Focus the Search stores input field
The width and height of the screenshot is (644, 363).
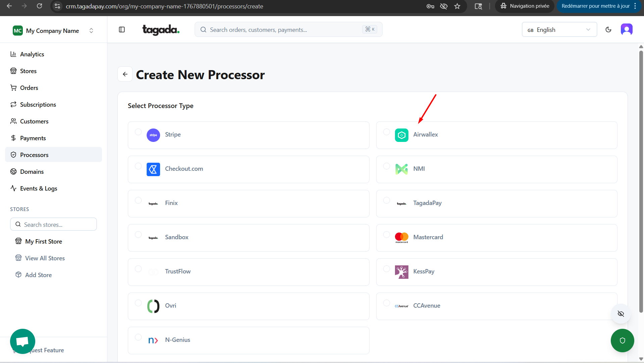(x=54, y=224)
